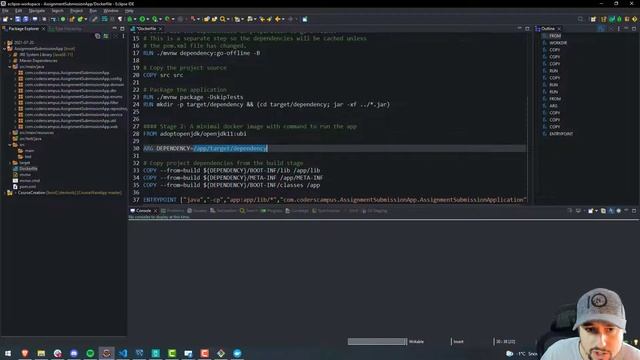Click the green Debug toolbar icon
The width and height of the screenshot is (640, 360).
click(130, 19)
